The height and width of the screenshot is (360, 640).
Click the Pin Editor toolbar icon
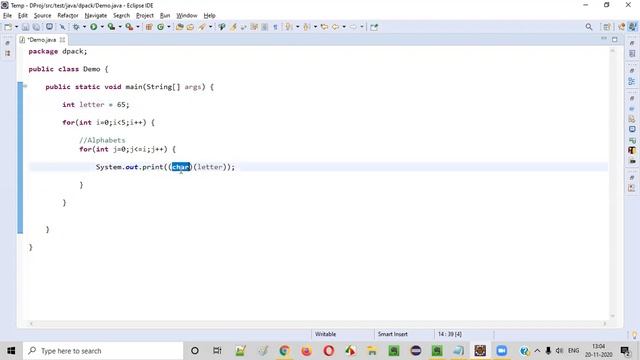tap(374, 27)
